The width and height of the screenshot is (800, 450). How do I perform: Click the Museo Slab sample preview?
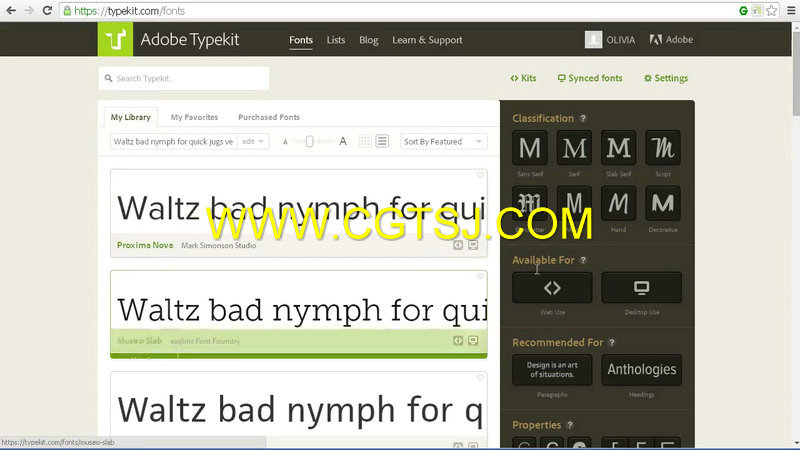(x=299, y=310)
